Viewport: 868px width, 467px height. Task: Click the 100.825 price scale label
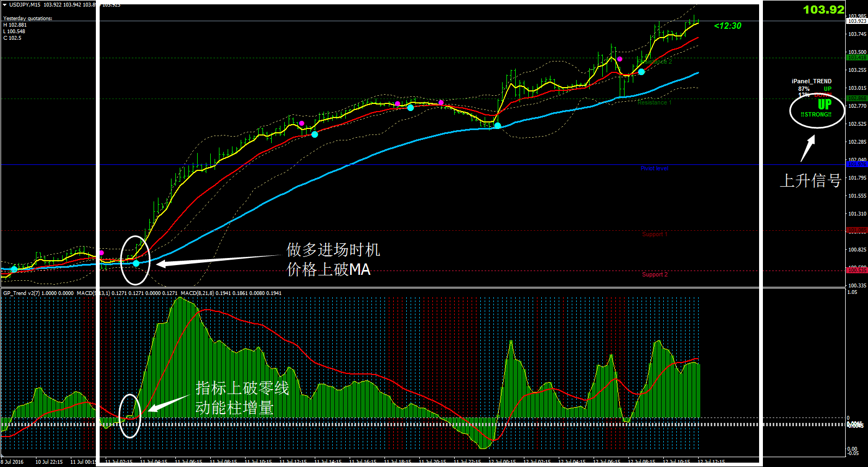(x=857, y=250)
